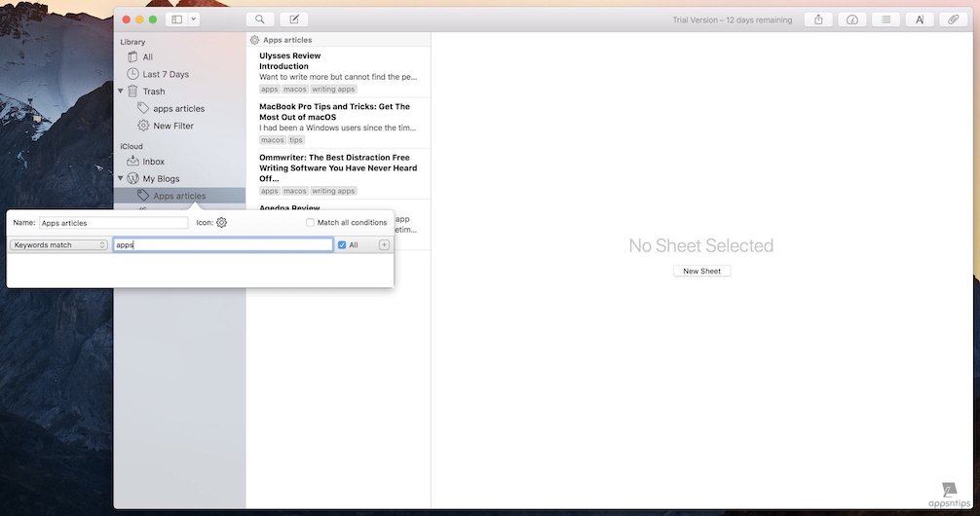Toggle the sidebar view layout button
The height and width of the screenshot is (516, 980).
176,19
